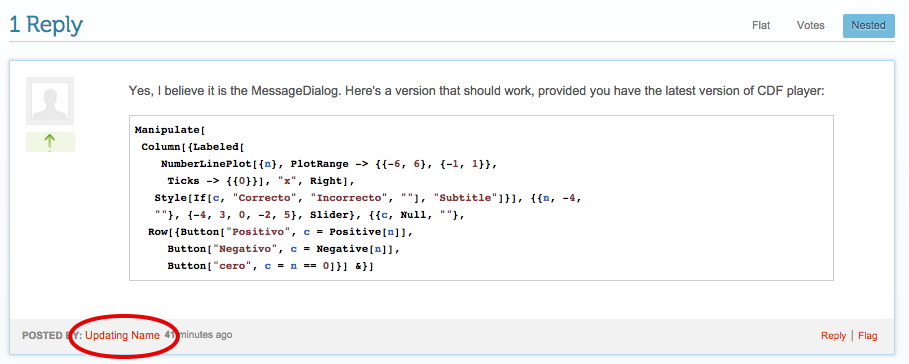The width and height of the screenshot is (909, 364).
Task: Click the code line containing Slider}
Action: 310,215
